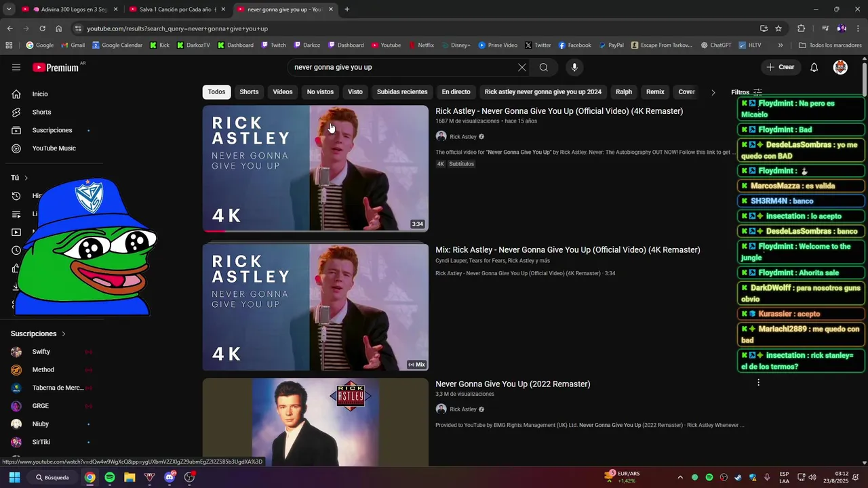The image size is (868, 488).
Task: Open the YouTube hamburger guide menu
Action: tap(16, 67)
